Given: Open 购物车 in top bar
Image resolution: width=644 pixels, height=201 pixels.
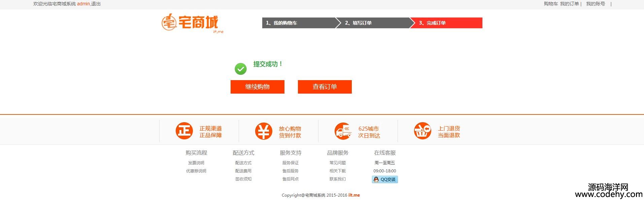Looking at the screenshot, I should [551, 4].
